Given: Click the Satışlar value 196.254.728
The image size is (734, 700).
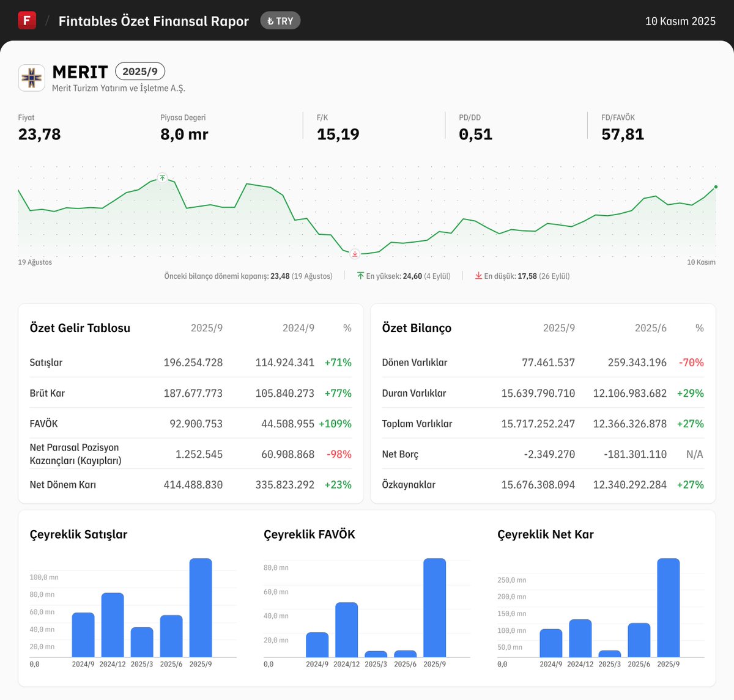Looking at the screenshot, I should 193,363.
